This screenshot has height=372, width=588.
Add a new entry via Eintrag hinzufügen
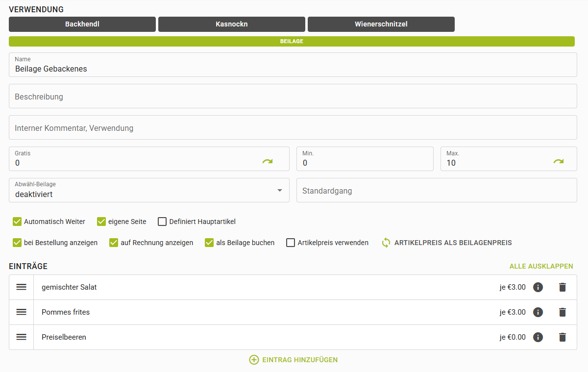coord(294,360)
